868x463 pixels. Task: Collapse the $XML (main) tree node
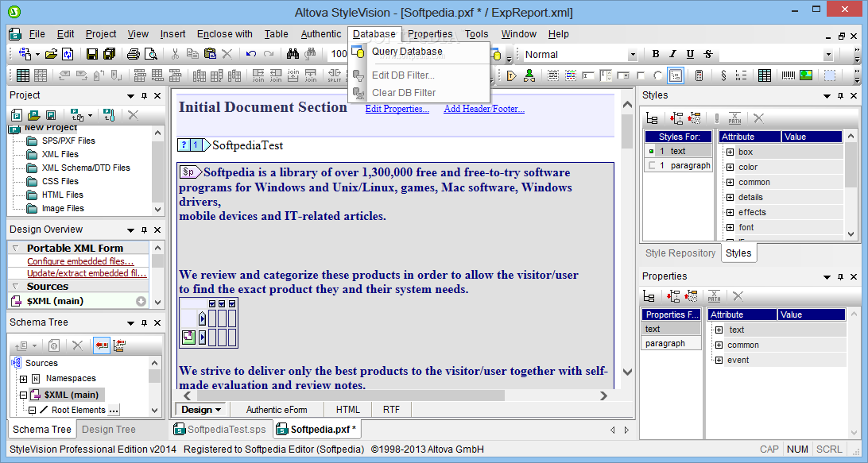click(23, 395)
